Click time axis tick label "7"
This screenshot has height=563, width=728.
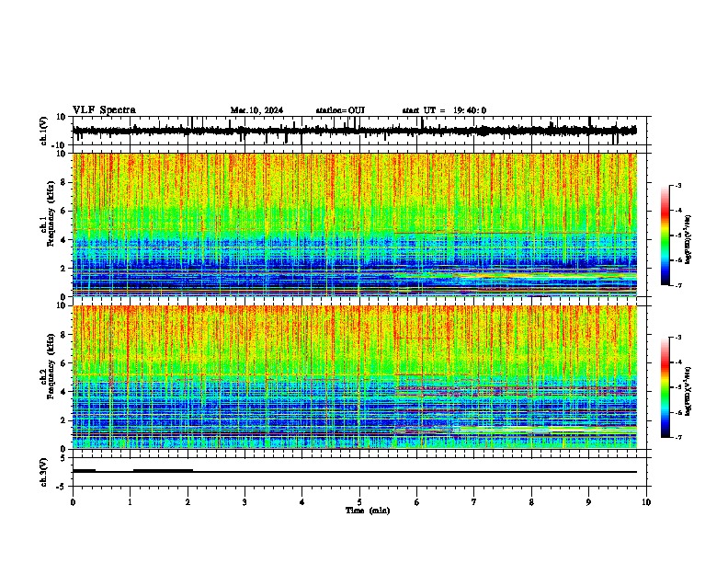(x=474, y=502)
